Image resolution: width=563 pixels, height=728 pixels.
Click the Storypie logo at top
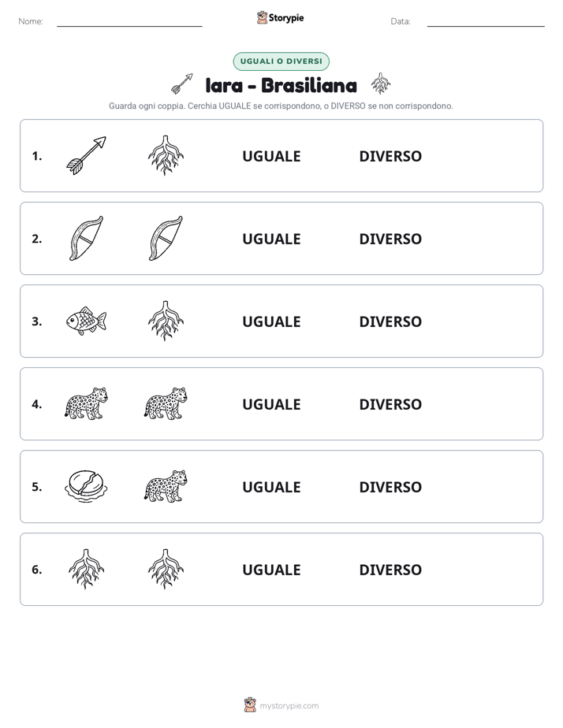(281, 17)
